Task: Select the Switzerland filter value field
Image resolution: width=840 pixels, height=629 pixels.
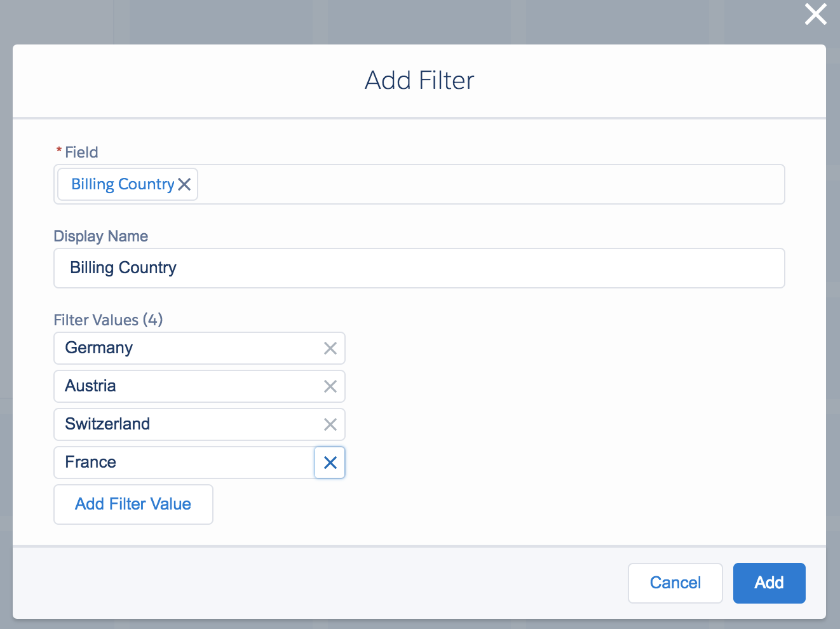Action: 184,424
